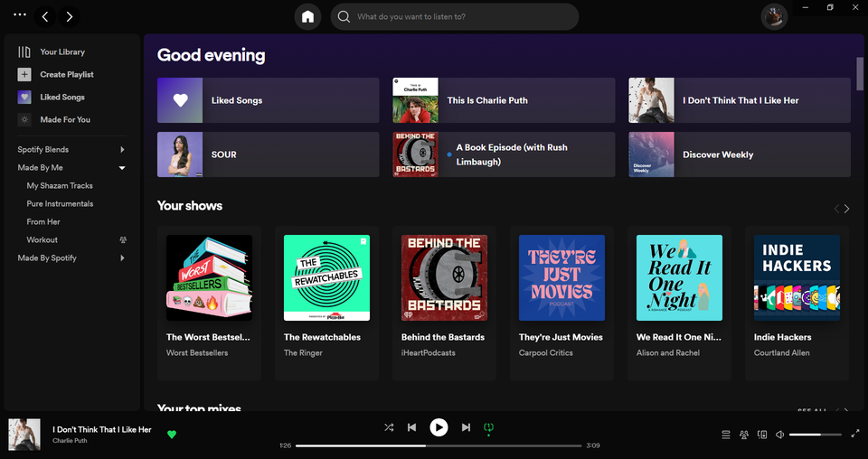Open the friend activity icon
This screenshot has width=868, height=459.
[744, 435]
